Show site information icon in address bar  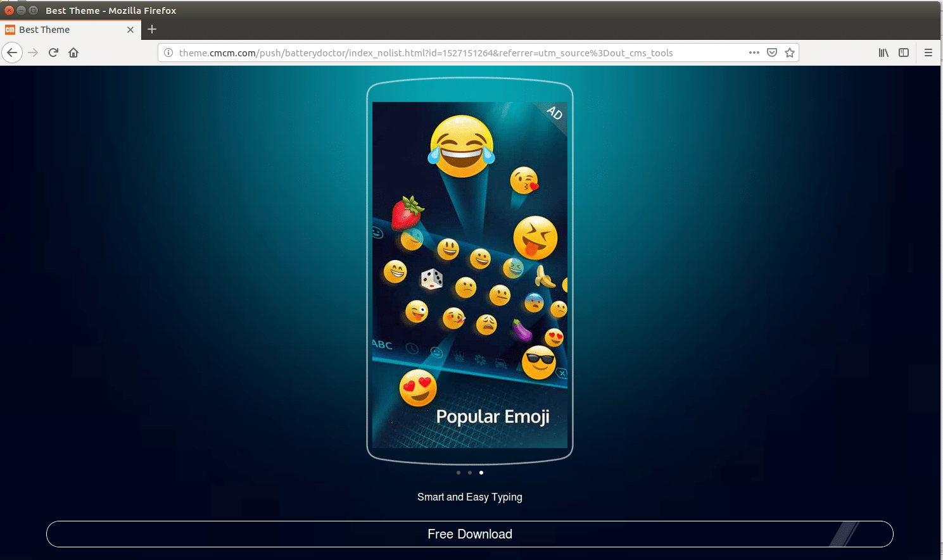(168, 53)
